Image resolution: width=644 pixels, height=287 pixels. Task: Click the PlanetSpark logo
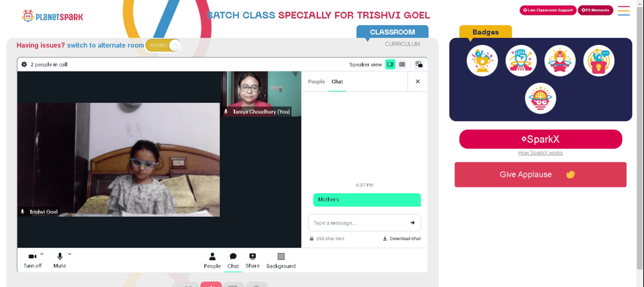[53, 17]
